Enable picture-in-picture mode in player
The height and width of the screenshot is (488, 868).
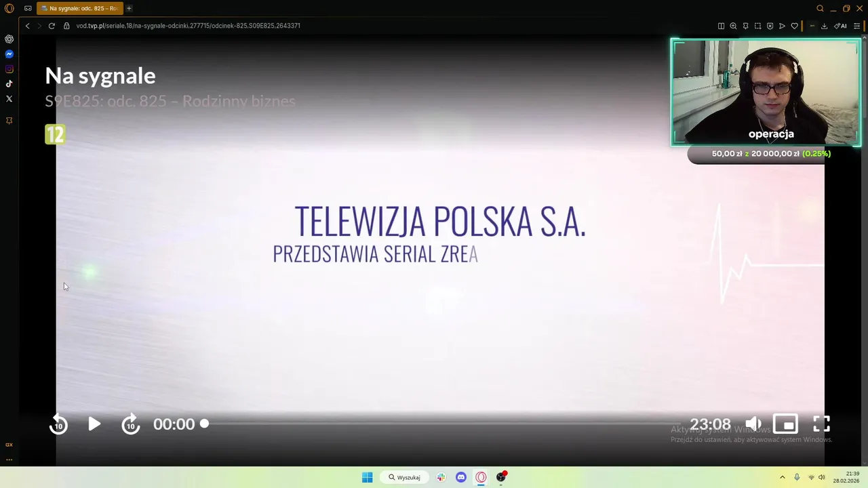785,424
